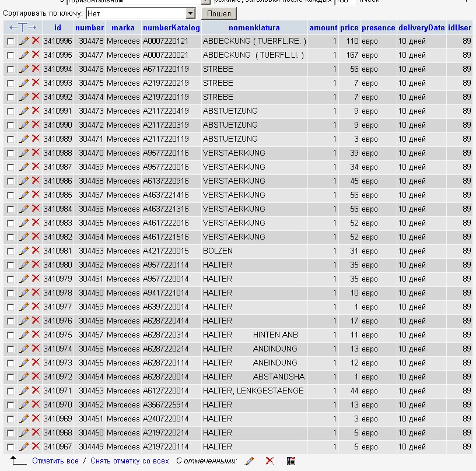Delete the HALTER, LENKGESTAENGE row

point(36,391)
